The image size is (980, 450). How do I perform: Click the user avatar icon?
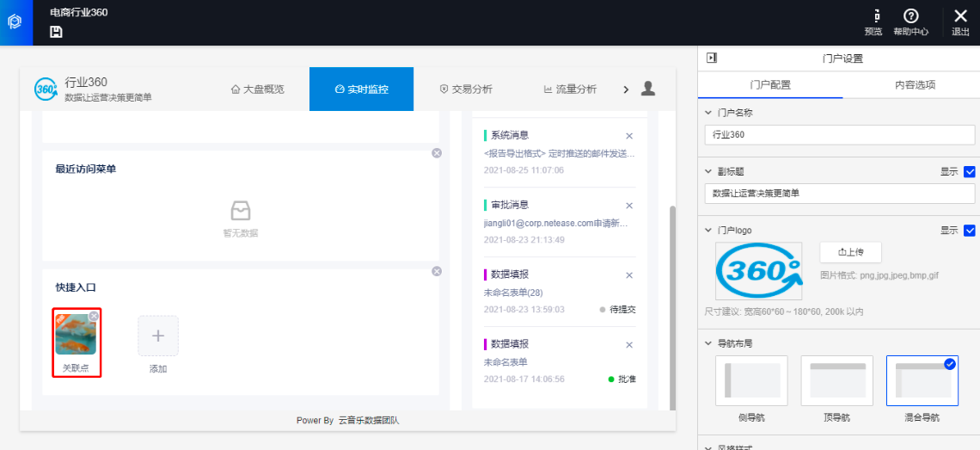[648, 89]
